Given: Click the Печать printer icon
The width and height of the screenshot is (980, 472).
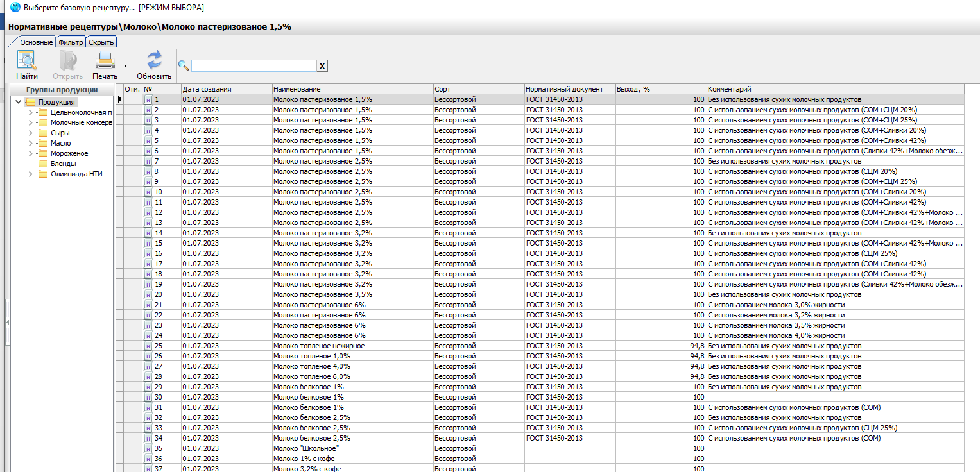Looking at the screenshot, I should (x=105, y=60).
